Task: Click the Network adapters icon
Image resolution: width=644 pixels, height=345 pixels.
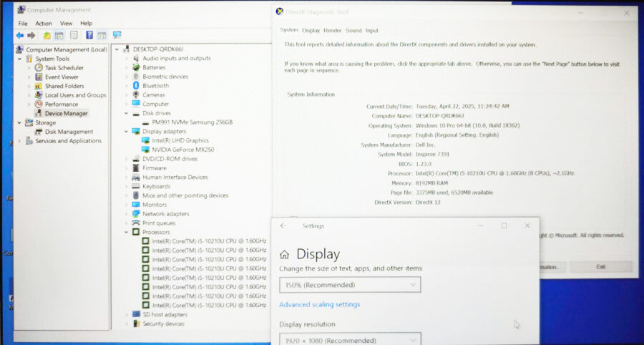Action: [136, 213]
